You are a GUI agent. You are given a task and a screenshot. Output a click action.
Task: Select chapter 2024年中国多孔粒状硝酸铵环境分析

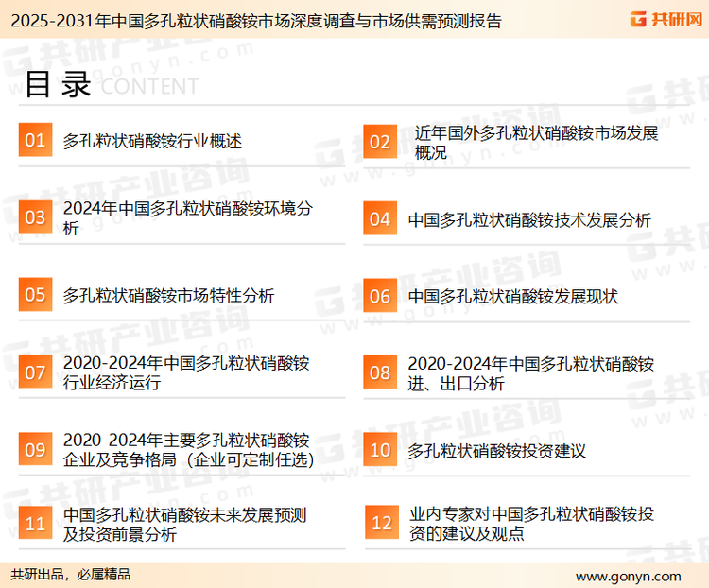(188, 217)
